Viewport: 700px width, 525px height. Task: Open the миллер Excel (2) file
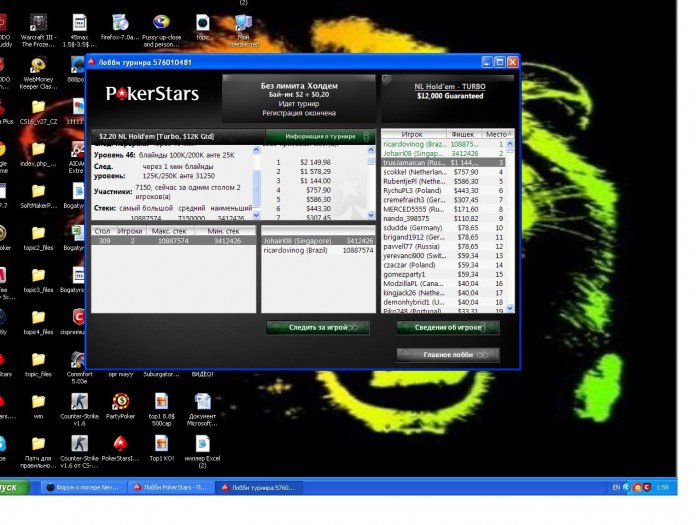coord(202,452)
